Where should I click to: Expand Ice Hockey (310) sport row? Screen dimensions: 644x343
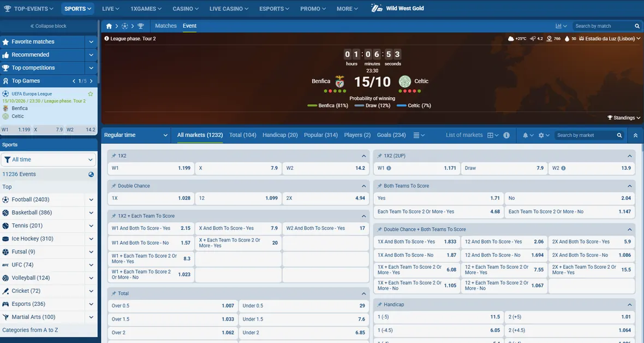(x=91, y=239)
